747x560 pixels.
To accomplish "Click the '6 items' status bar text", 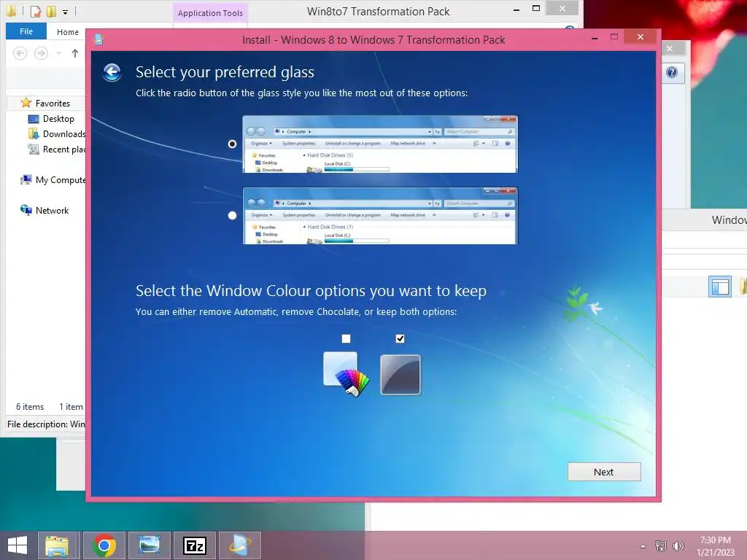I will click(x=30, y=407).
